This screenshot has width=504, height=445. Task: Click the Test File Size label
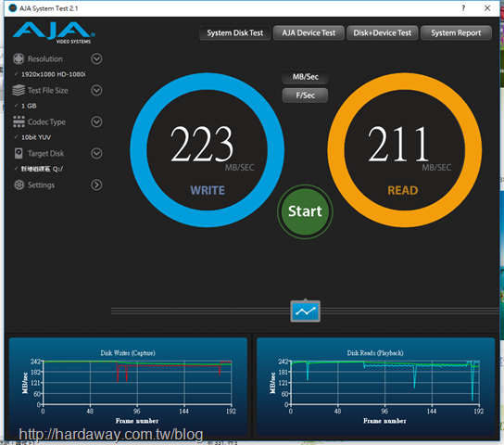[48, 90]
